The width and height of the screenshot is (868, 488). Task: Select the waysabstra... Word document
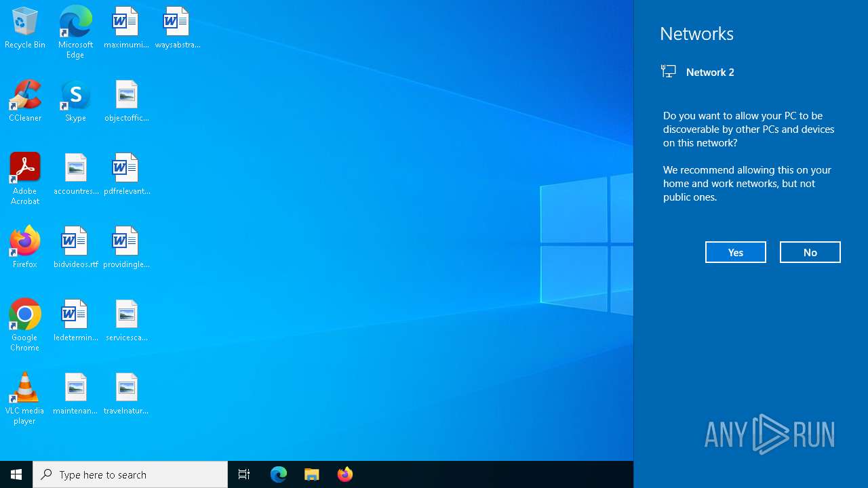177,28
